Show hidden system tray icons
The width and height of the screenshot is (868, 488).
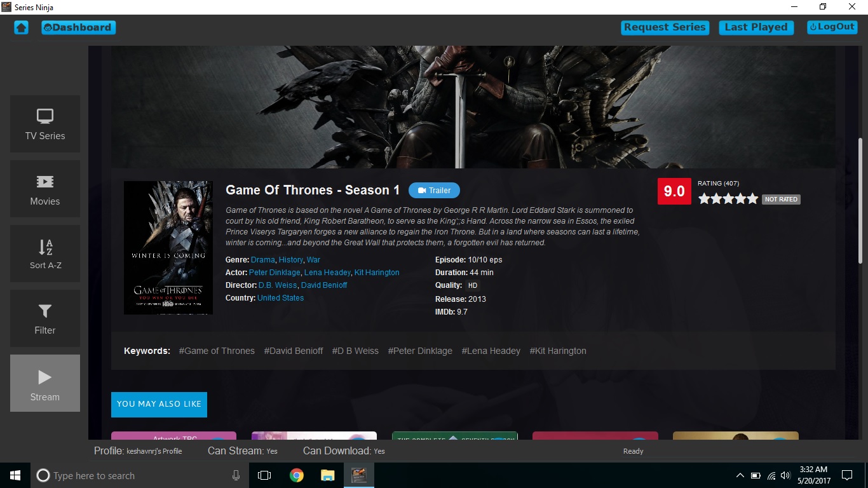pyautogui.click(x=740, y=475)
